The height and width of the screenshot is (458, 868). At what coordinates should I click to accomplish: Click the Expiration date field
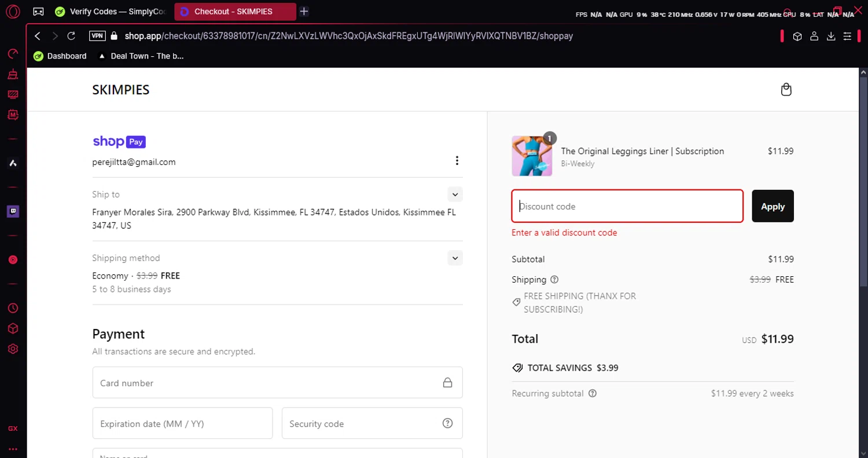pyautogui.click(x=182, y=423)
